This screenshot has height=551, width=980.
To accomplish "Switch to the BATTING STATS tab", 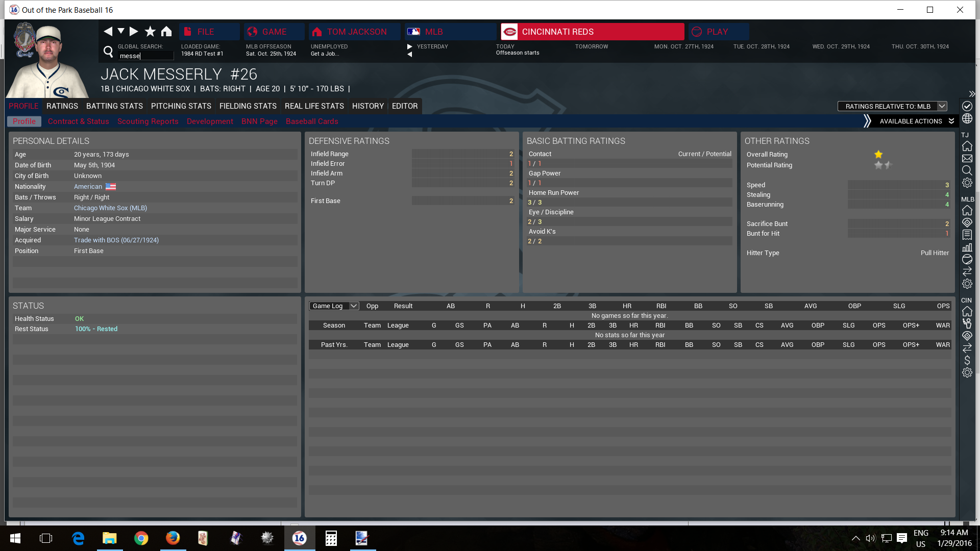I will point(114,106).
